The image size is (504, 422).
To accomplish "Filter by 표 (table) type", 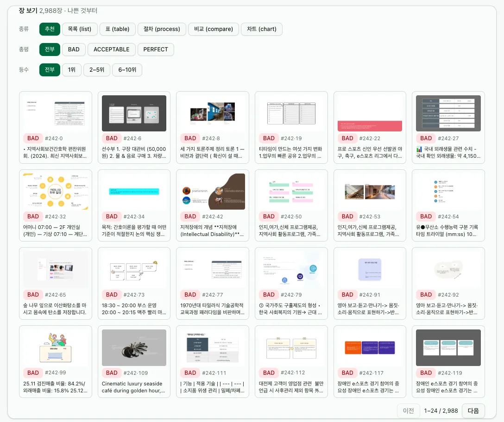I will 117,29.
